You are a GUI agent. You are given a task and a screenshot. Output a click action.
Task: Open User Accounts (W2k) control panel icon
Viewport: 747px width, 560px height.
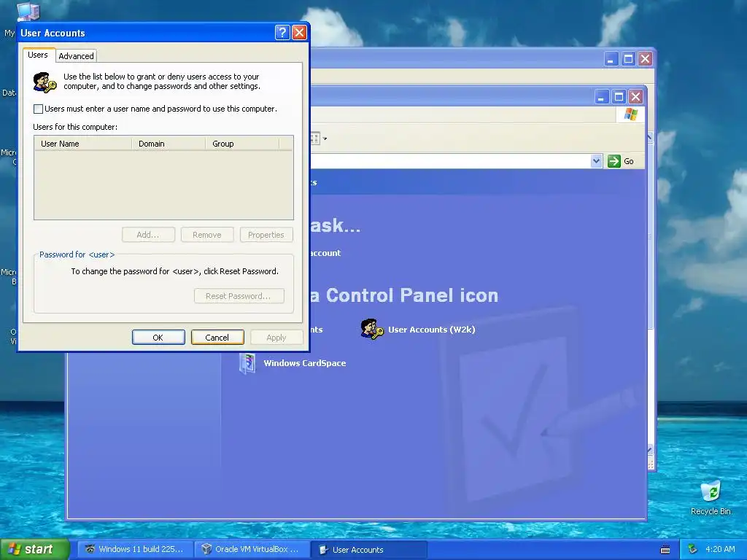pos(371,329)
